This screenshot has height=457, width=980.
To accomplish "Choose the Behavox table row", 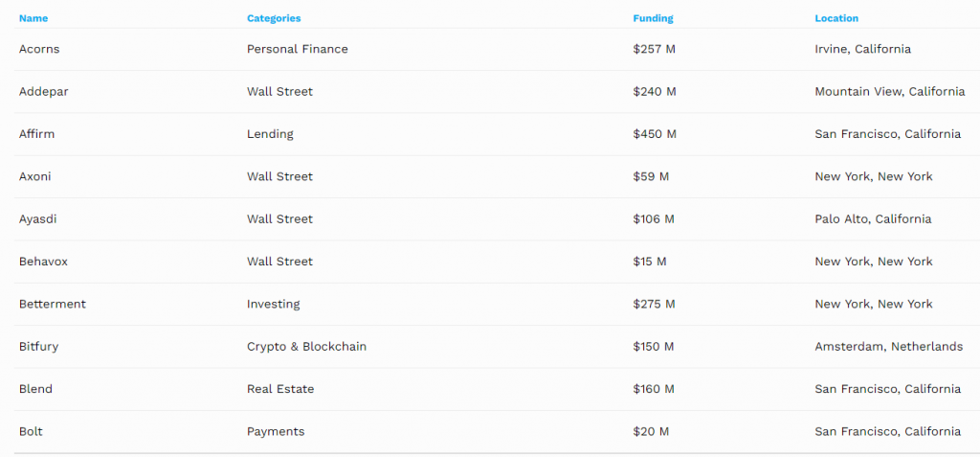I will point(45,262).
